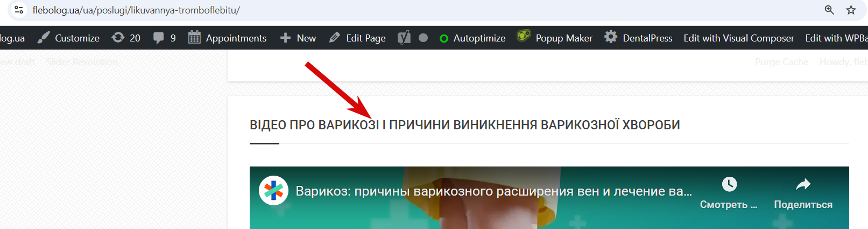This screenshot has height=229, width=868.
Task: Open the Customize admin bar item
Action: pos(77,38)
